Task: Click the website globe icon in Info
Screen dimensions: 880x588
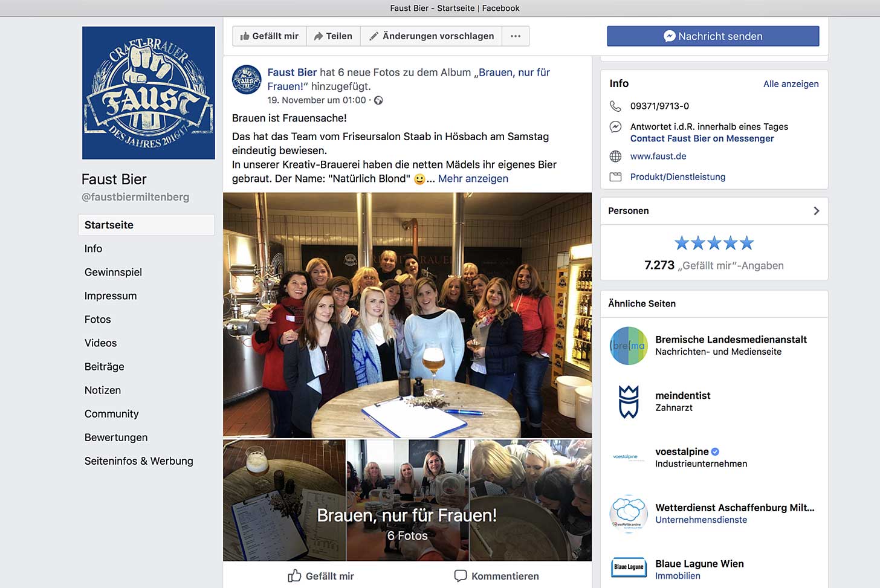Action: point(615,156)
